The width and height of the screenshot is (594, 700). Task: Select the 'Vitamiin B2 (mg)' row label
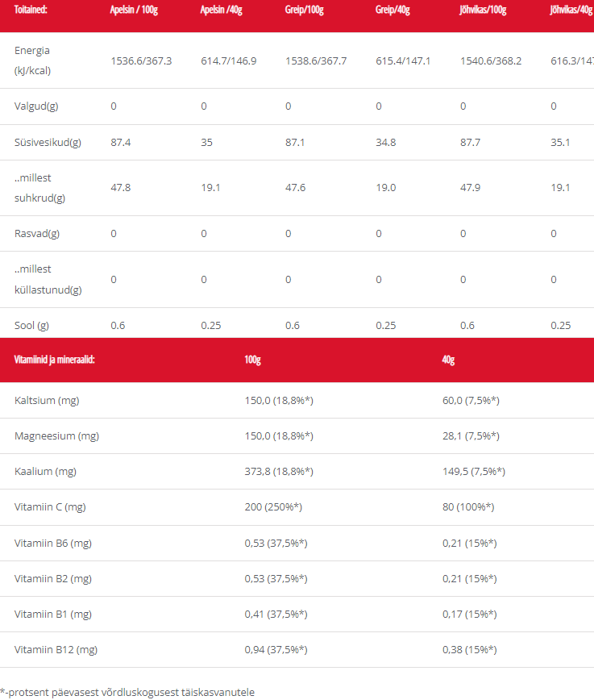click(52, 578)
